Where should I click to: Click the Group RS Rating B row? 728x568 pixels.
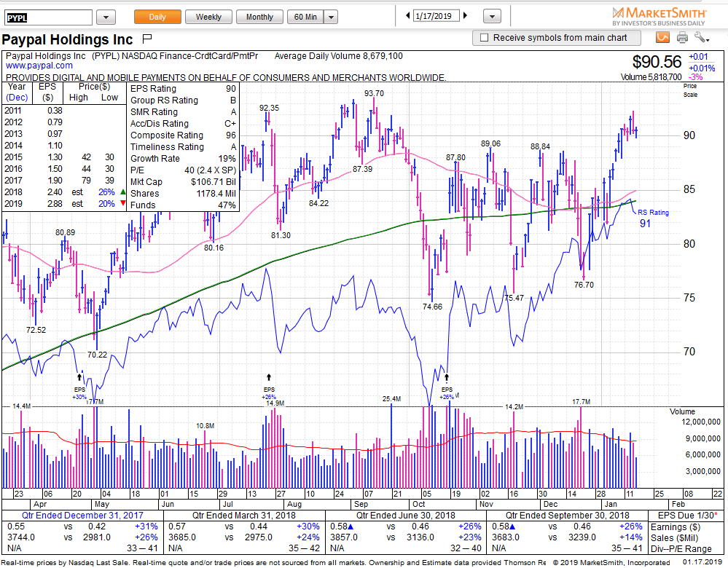[x=183, y=100]
